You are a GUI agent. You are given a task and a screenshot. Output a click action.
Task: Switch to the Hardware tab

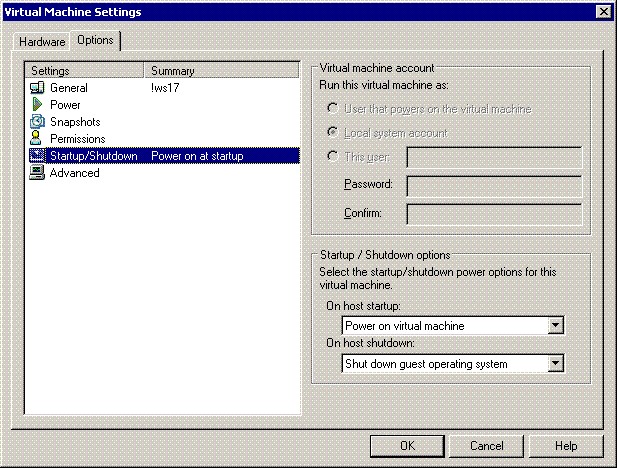coord(42,42)
